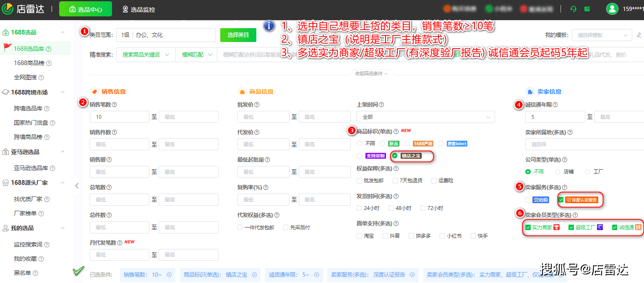Click help icon next to 全网图搜
Viewport: 644px width, 283px height.
[41, 78]
